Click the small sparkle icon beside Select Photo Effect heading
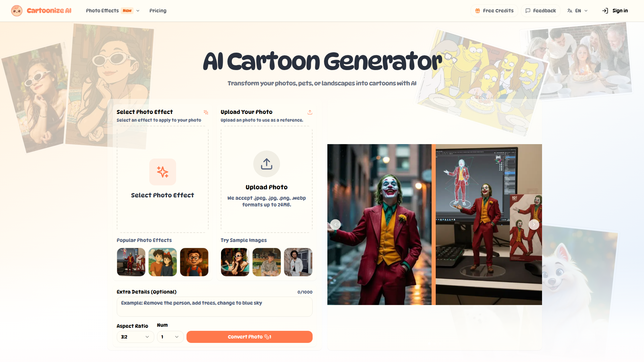The image size is (644, 362). tap(206, 112)
